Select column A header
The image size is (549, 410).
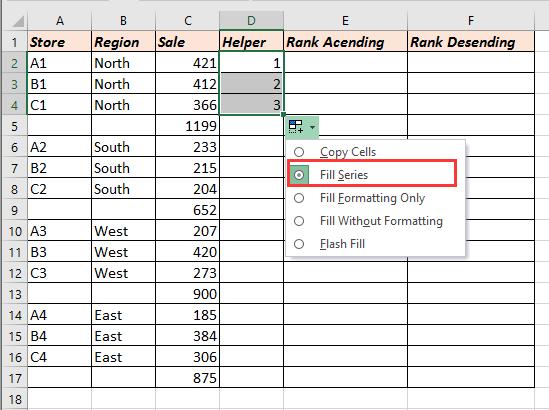coord(60,21)
